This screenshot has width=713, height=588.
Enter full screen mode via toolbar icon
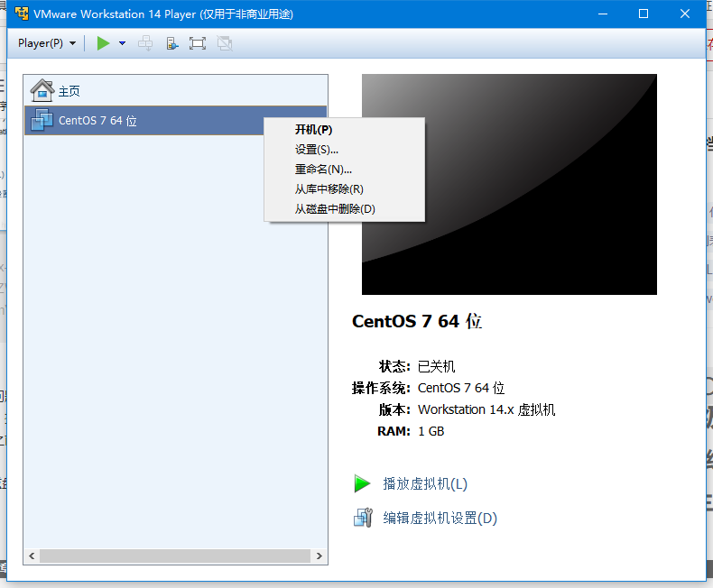(x=198, y=43)
